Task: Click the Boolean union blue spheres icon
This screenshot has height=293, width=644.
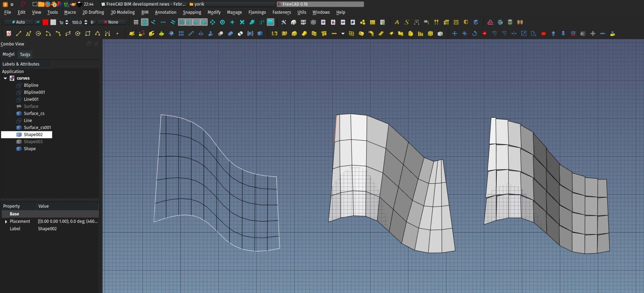Action: (230, 34)
